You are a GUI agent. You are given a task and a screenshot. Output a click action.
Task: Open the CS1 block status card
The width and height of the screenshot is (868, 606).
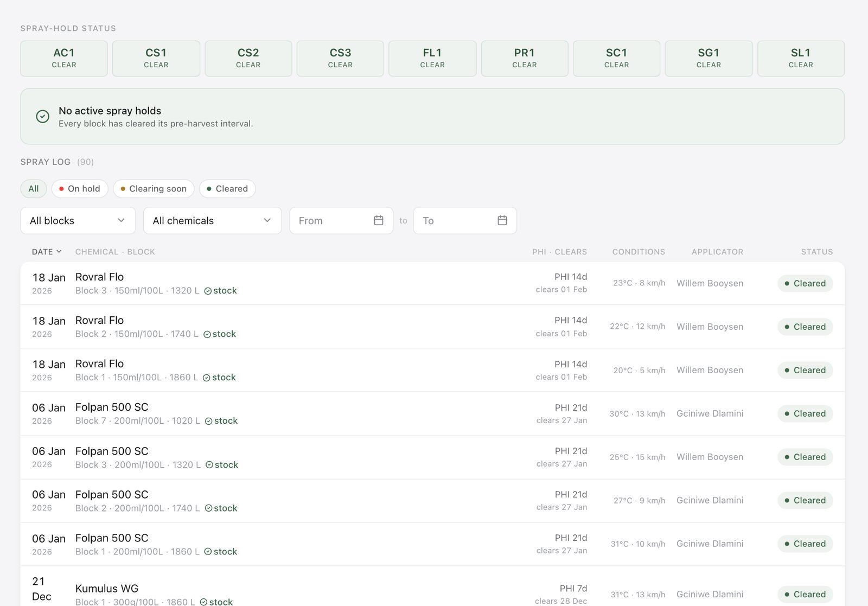[x=156, y=59]
